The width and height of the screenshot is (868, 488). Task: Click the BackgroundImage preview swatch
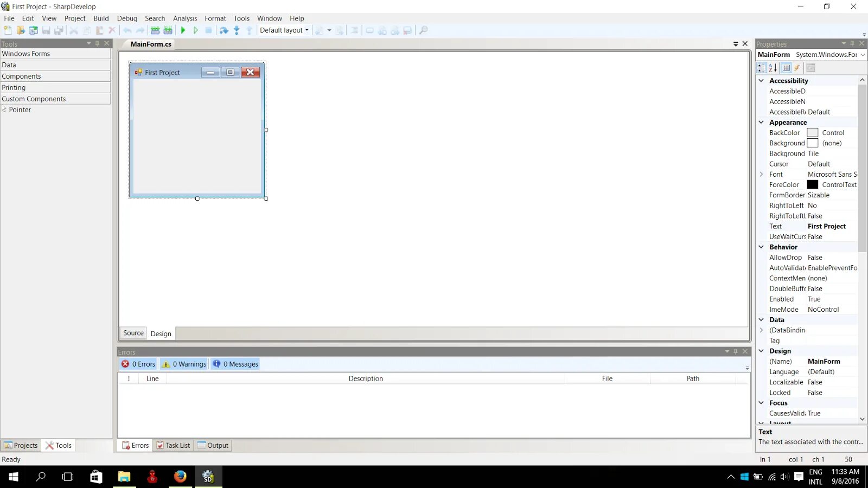tap(812, 143)
